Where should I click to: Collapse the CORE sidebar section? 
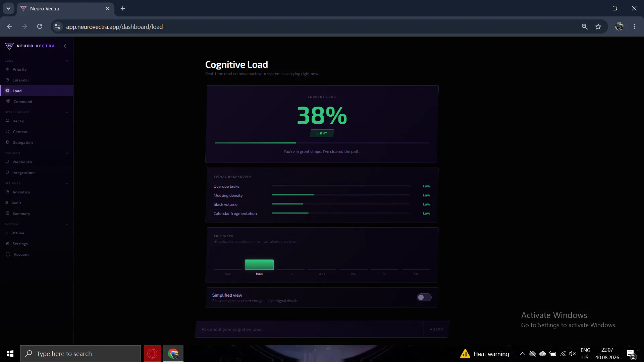point(67,61)
